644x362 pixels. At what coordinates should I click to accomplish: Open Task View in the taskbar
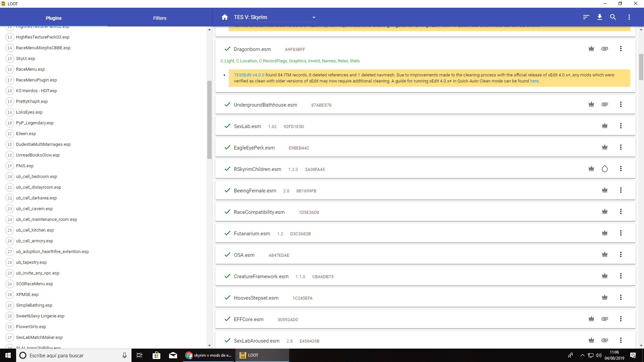140,355
